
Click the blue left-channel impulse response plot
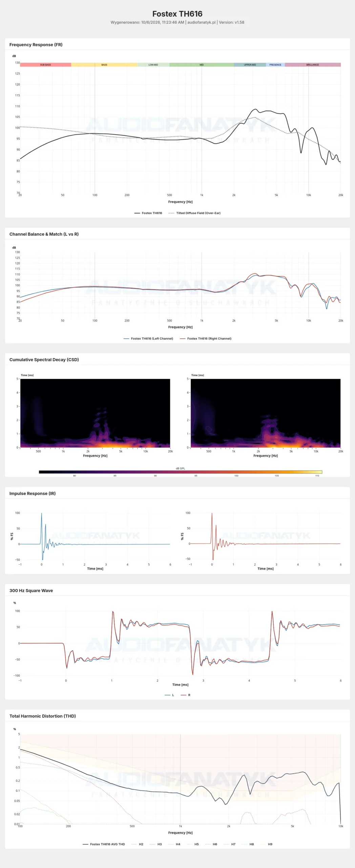coord(95,536)
